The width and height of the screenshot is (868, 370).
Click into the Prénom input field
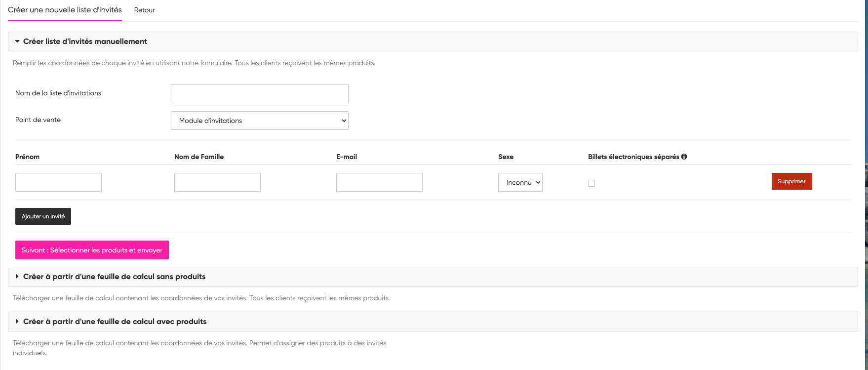click(x=58, y=182)
